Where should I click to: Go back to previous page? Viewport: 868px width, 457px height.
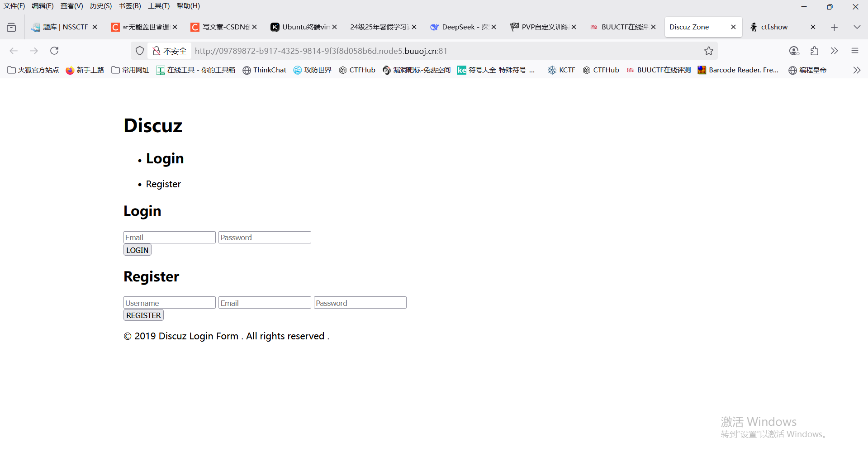click(14, 51)
